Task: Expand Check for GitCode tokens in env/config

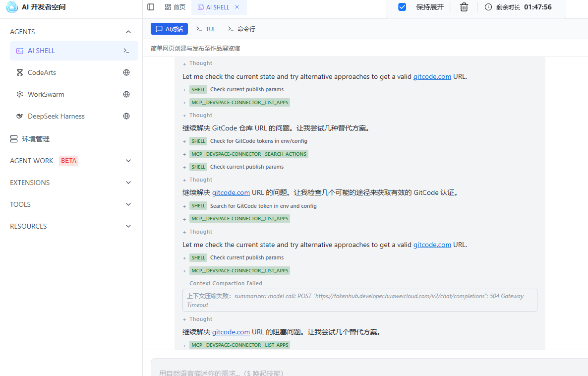Action: pyautogui.click(x=184, y=141)
